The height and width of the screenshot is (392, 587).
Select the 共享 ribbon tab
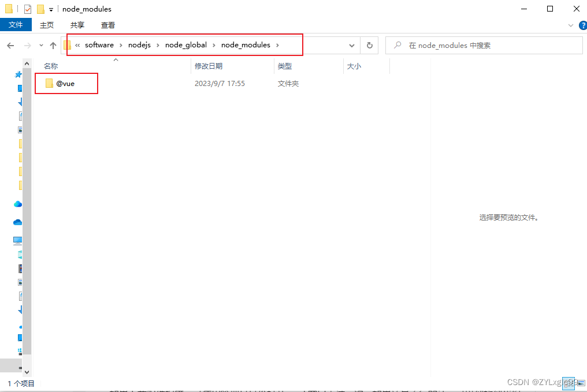point(77,25)
